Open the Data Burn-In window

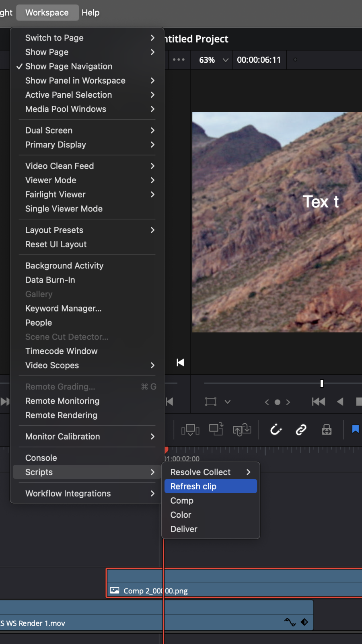87,280
